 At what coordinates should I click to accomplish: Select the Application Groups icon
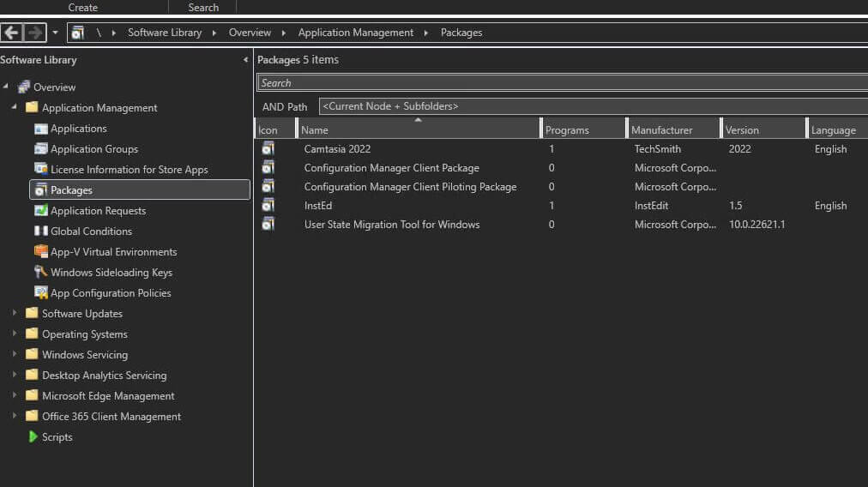click(x=41, y=149)
